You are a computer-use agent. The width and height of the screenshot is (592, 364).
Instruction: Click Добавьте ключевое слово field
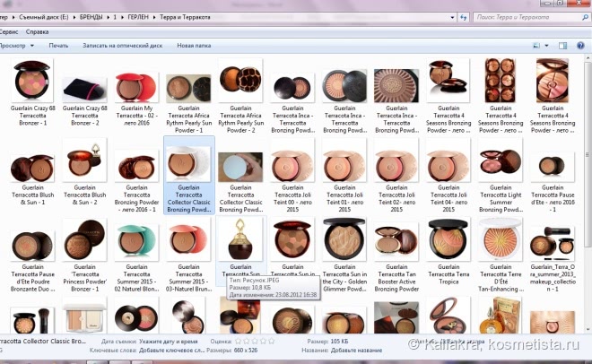coord(172,351)
